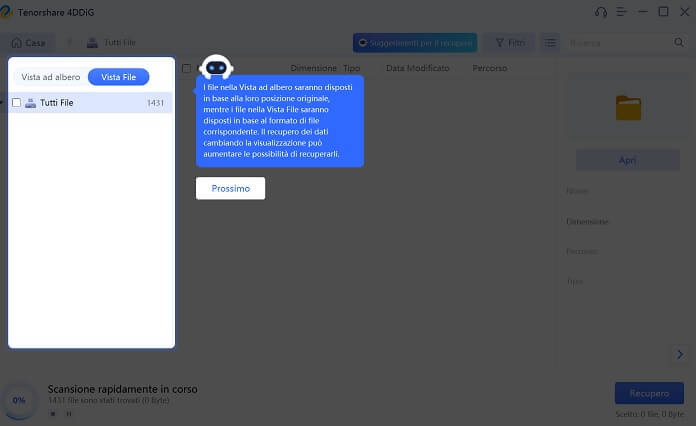This screenshot has height=426, width=696.
Task: Close the 4DDiG window
Action: (x=684, y=12)
